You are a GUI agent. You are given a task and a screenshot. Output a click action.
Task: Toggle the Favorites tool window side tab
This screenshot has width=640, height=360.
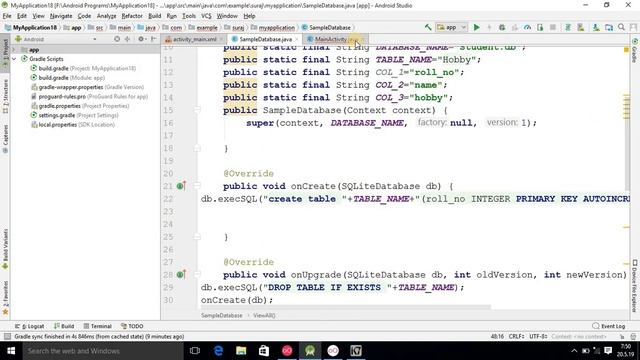5,298
